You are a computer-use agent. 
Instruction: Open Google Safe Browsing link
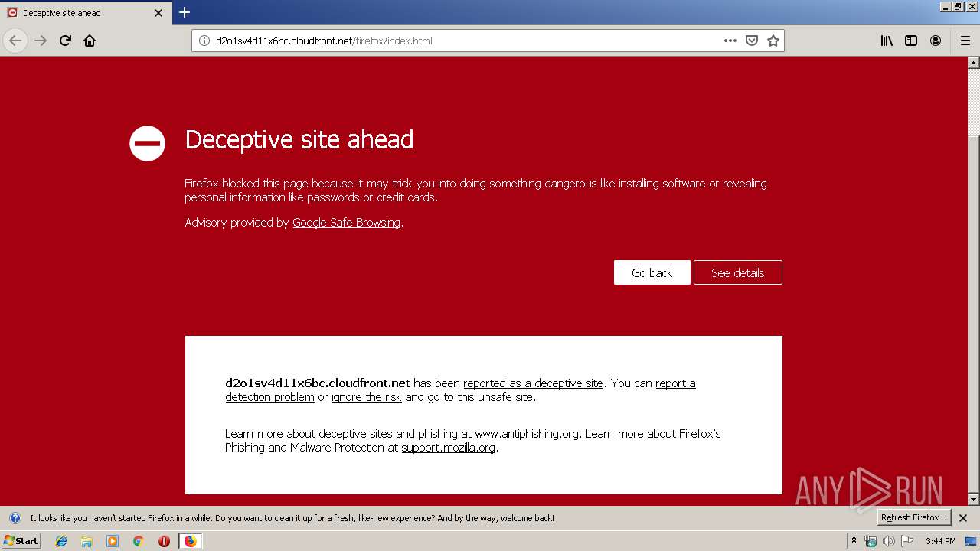click(x=346, y=223)
